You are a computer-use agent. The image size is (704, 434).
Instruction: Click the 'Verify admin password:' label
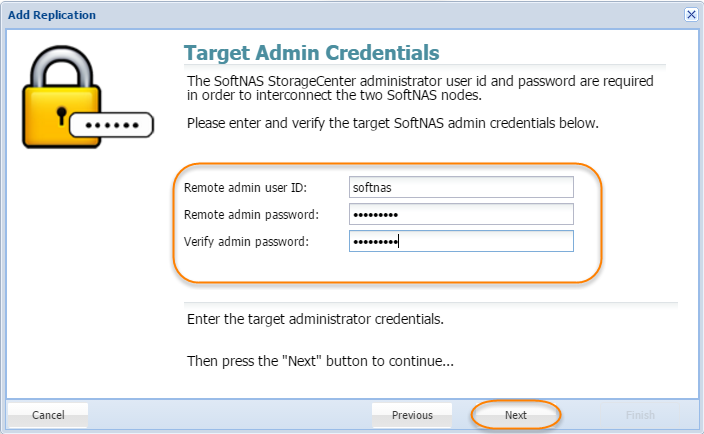tap(246, 241)
